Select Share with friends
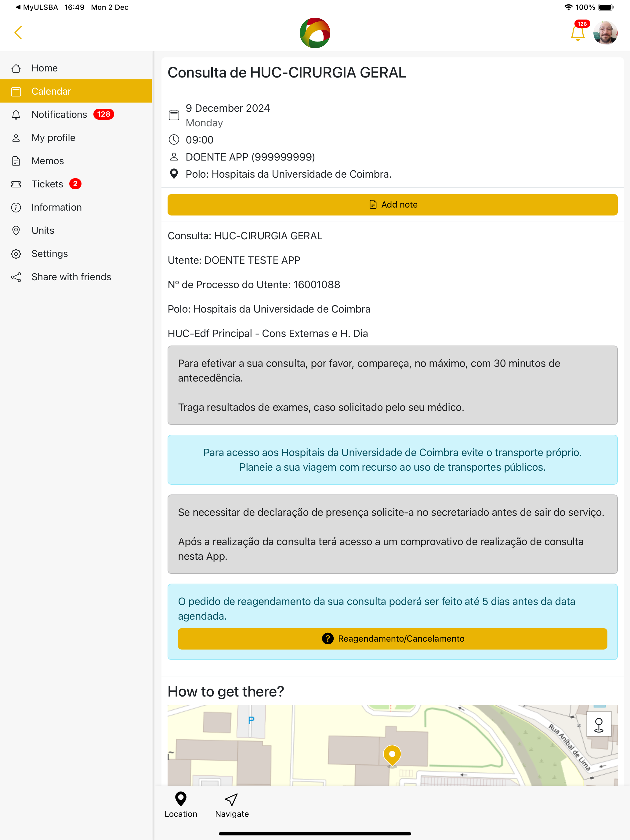630x840 pixels. (x=76, y=277)
